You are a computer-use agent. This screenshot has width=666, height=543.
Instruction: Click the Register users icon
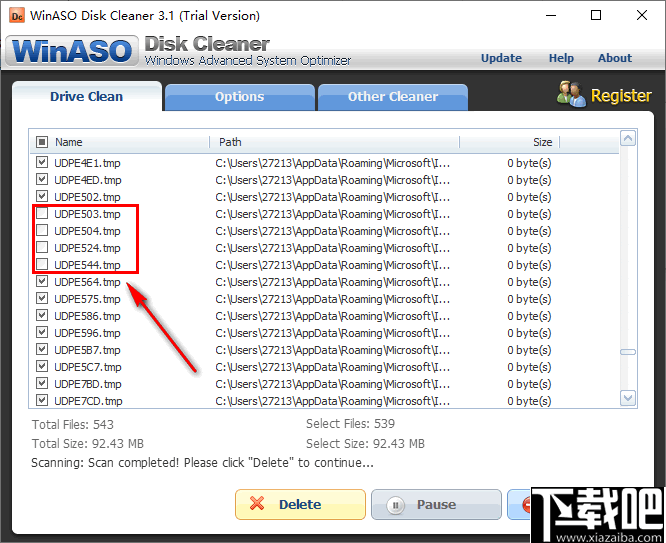point(572,94)
